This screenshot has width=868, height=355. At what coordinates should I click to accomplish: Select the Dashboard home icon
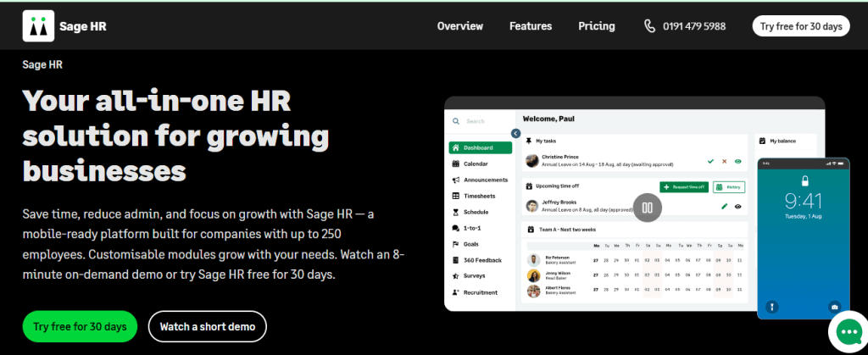456,147
